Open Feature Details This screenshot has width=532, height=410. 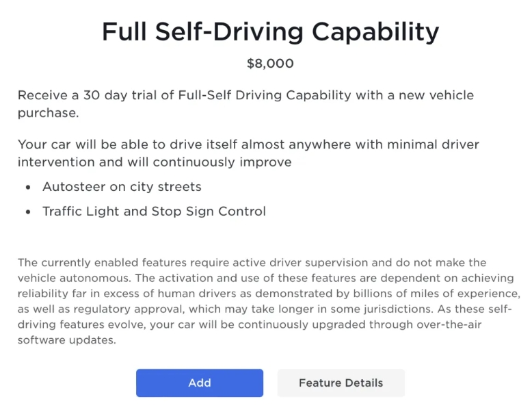tap(341, 383)
